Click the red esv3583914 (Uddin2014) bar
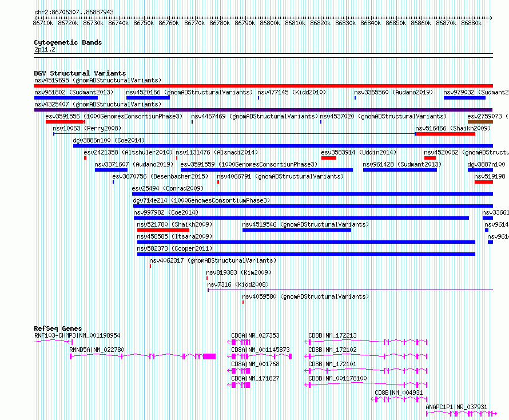The height and width of the screenshot is (420, 509). click(x=328, y=158)
